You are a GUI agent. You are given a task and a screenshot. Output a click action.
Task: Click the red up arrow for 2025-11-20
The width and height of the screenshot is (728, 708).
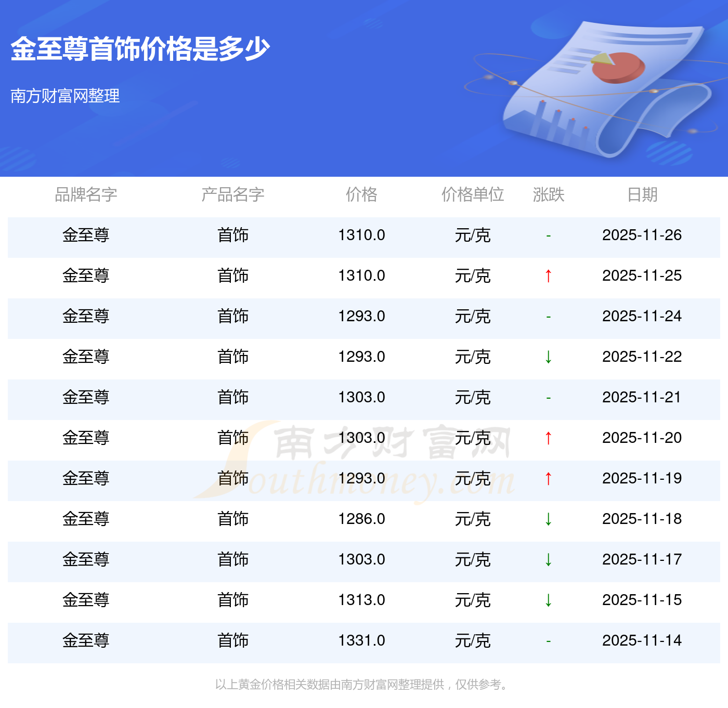(x=548, y=438)
